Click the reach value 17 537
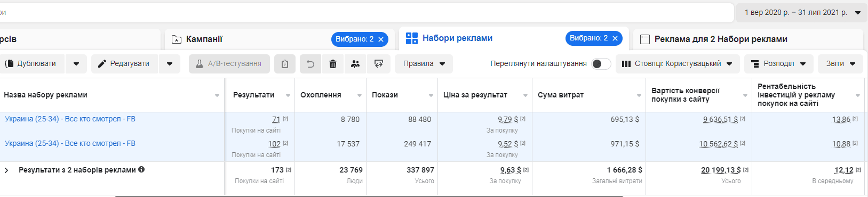Viewport: 868px width, 197px height. [348, 144]
